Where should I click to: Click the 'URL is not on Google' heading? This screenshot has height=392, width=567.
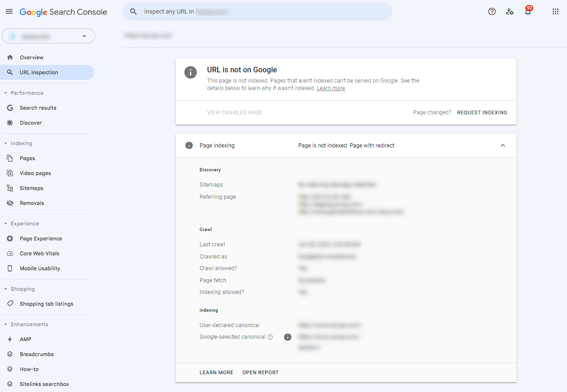coord(242,70)
